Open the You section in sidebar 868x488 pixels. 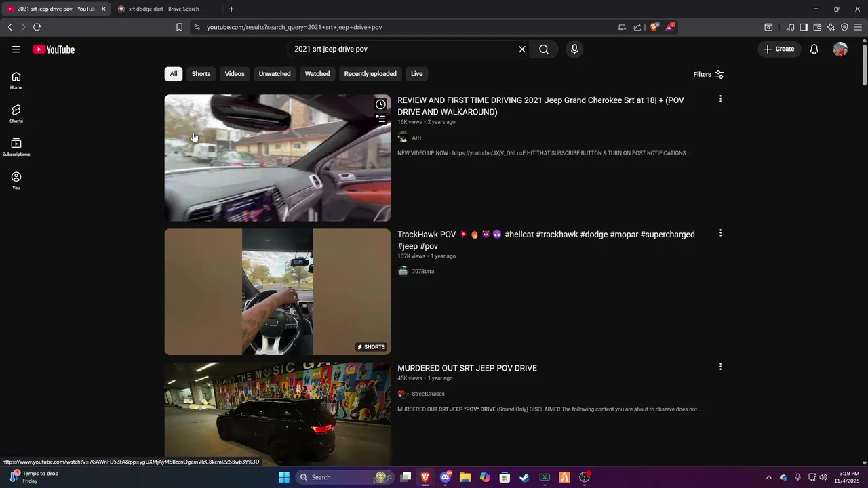point(16,180)
